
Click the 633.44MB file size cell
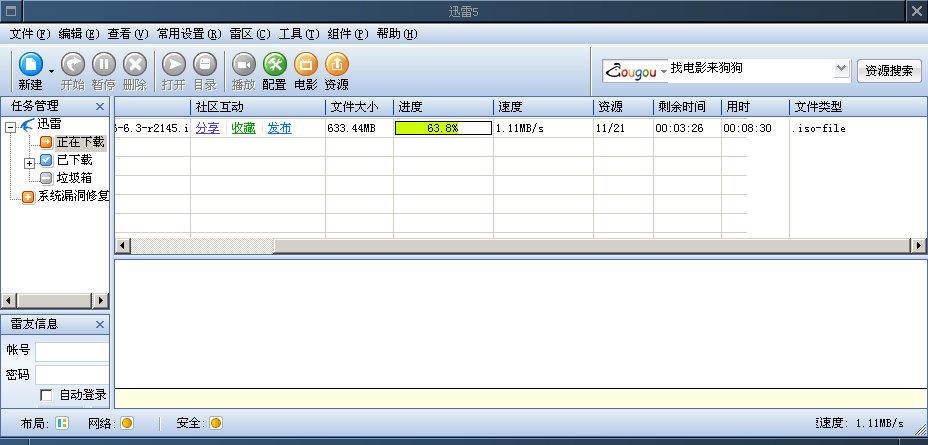tap(352, 128)
